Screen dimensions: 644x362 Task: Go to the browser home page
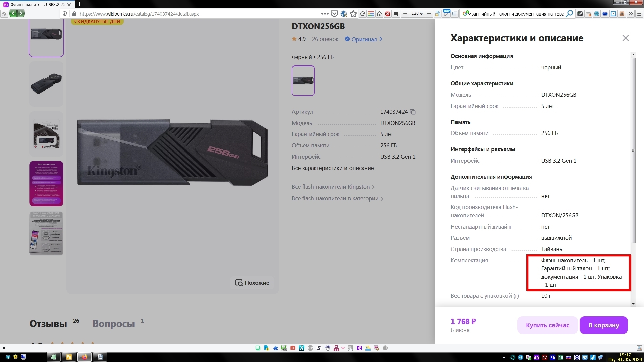click(379, 14)
